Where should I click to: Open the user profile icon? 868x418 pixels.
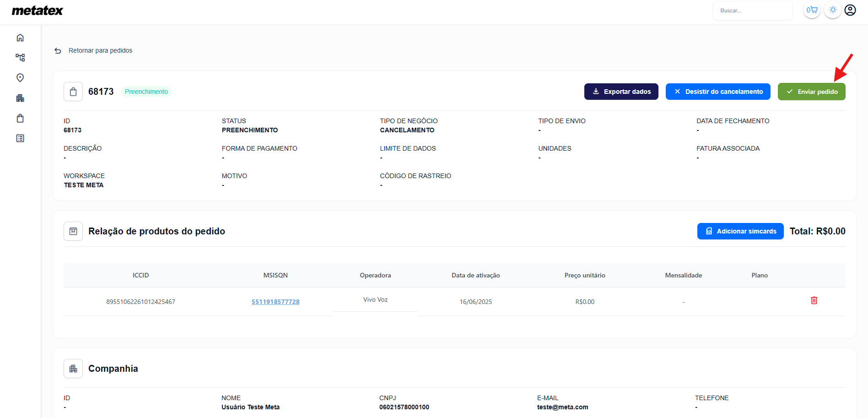pos(850,10)
